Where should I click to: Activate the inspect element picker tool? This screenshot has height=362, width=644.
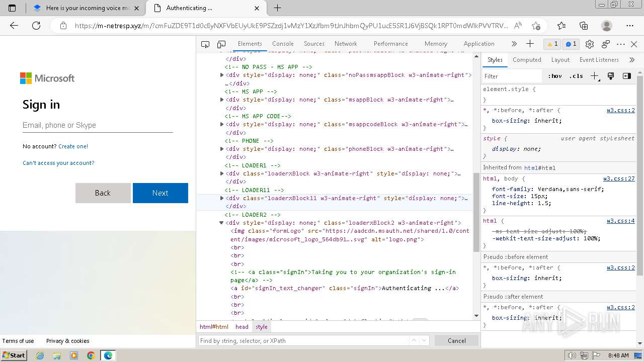205,44
